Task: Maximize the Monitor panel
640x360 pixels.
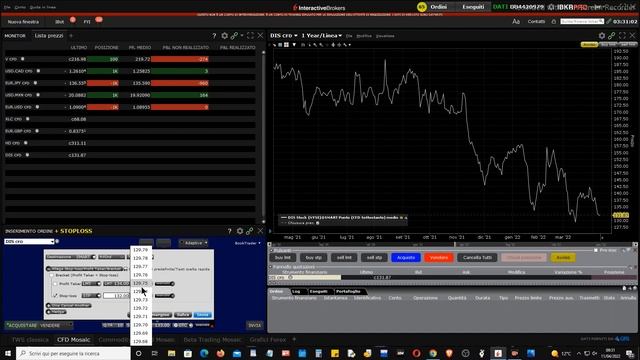Action: [x=251, y=36]
